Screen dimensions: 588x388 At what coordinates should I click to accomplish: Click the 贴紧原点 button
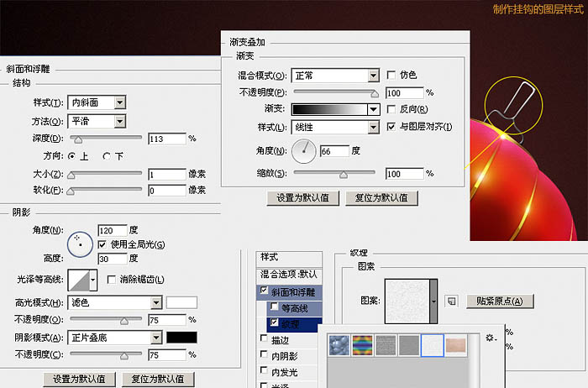500,301
